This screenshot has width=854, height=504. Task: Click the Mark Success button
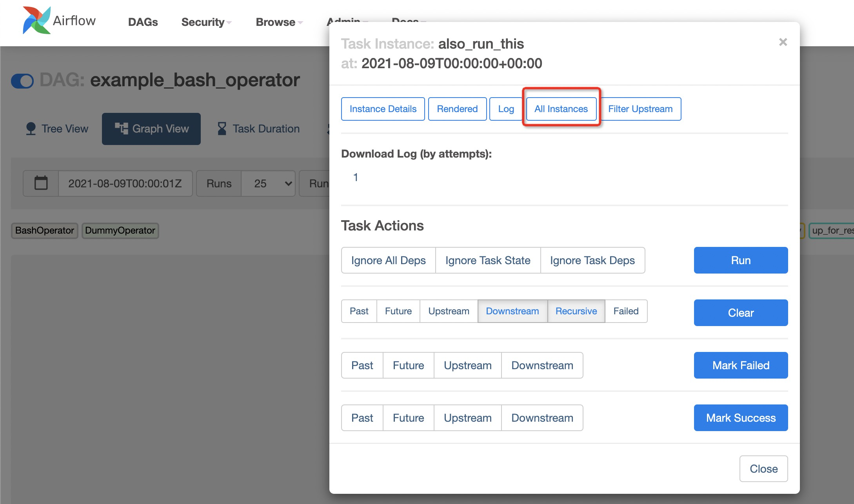click(x=741, y=417)
